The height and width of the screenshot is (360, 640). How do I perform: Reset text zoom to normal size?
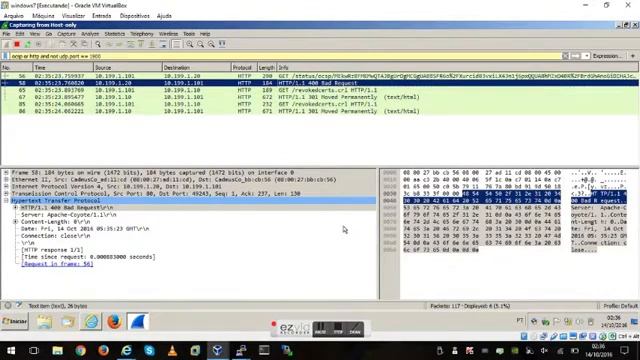pos(211,44)
